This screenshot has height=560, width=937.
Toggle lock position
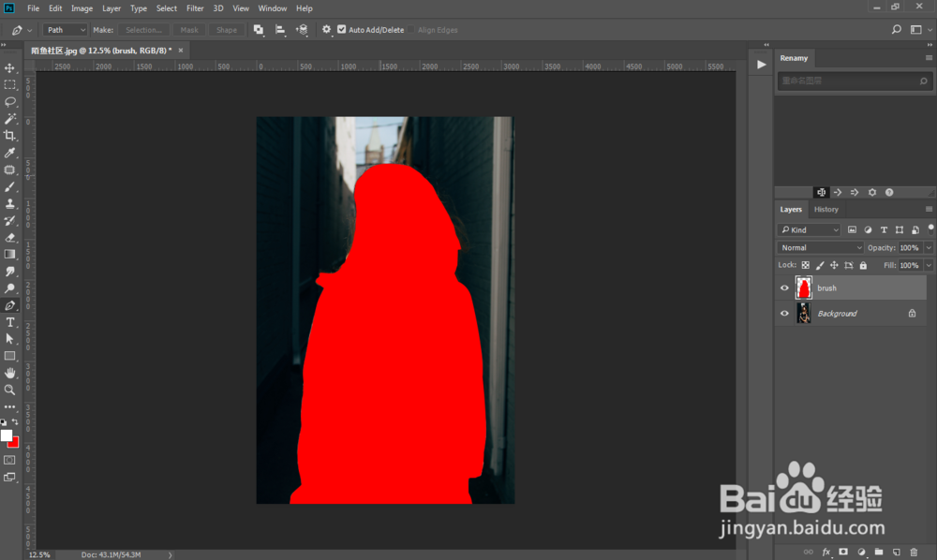click(834, 265)
